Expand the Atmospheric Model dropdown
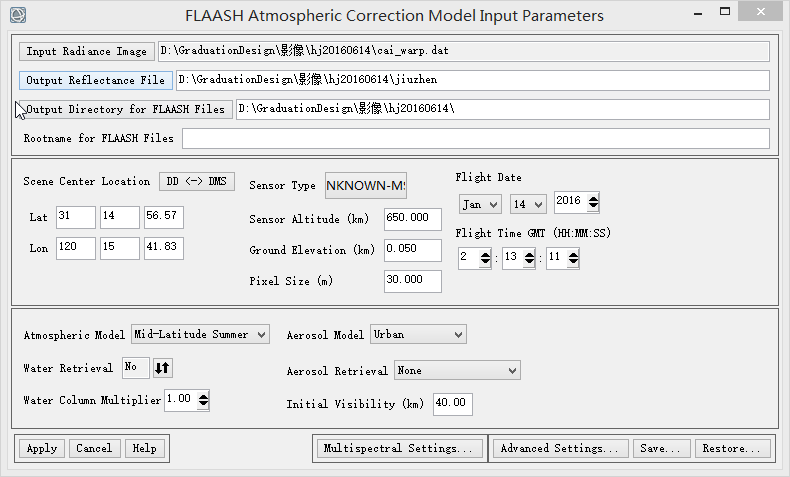This screenshot has width=790, height=477. 201,334
